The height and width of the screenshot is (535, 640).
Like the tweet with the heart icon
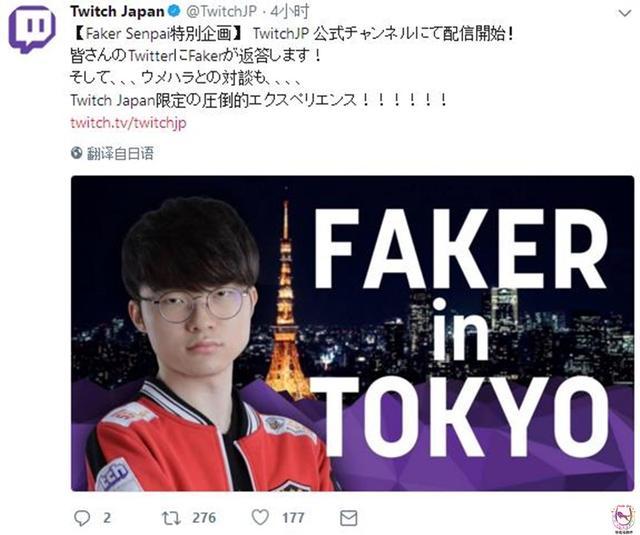(x=260, y=517)
